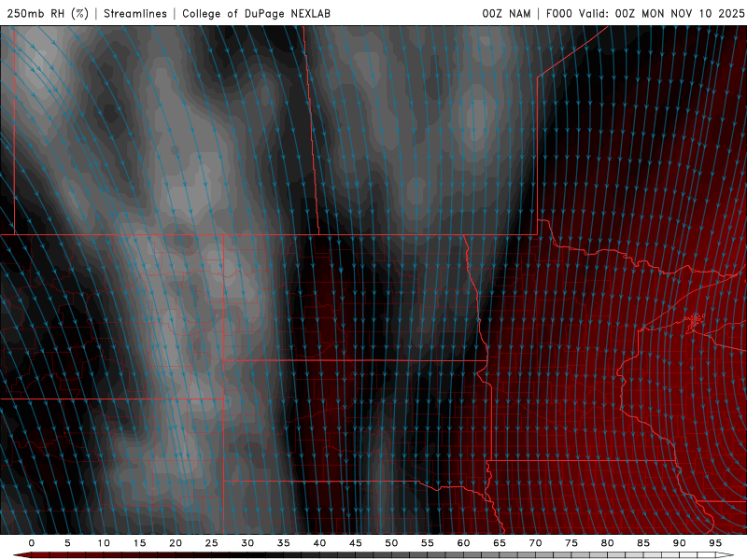The width and height of the screenshot is (747, 560).
Task: Click the colorbar label "85"
Action: tap(643, 543)
